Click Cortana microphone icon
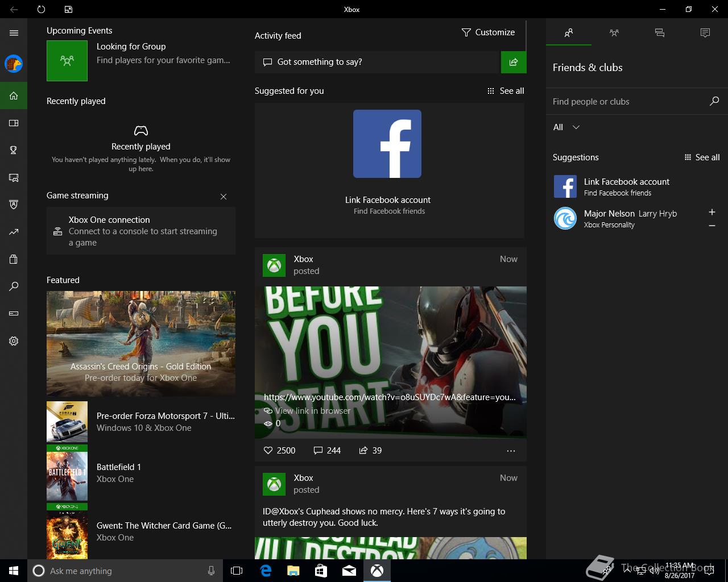 tap(211, 571)
